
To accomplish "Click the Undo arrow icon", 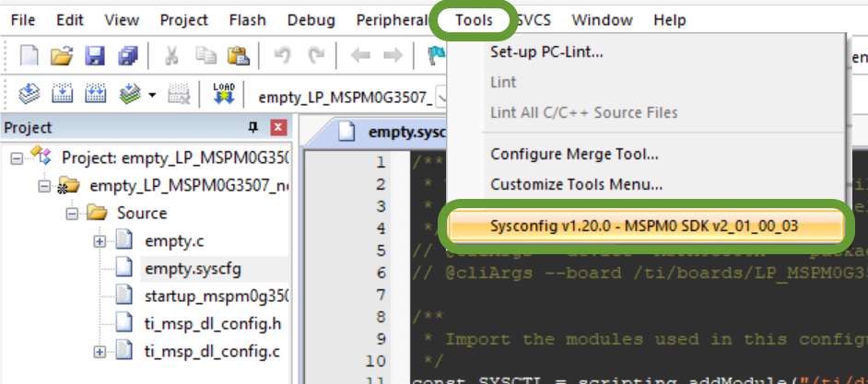I will point(283,55).
